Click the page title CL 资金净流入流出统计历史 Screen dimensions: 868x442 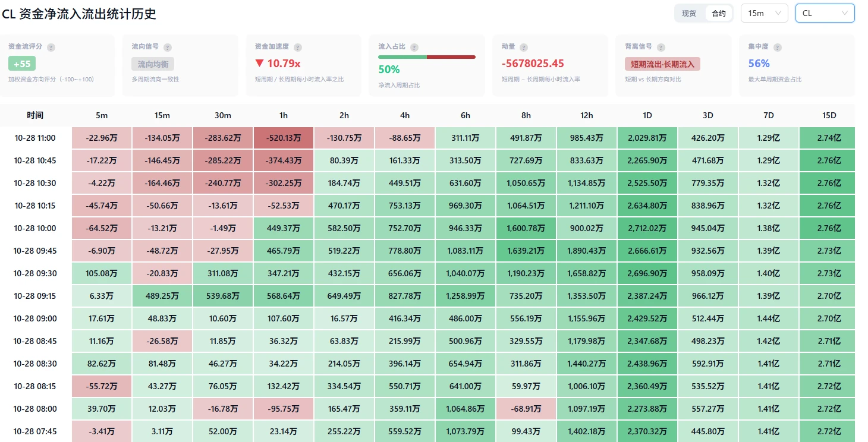click(x=79, y=14)
